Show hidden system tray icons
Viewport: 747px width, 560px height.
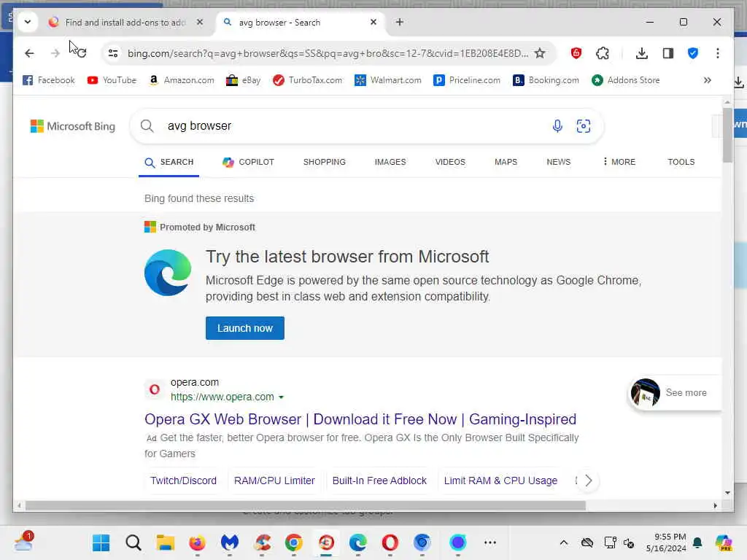pyautogui.click(x=564, y=542)
